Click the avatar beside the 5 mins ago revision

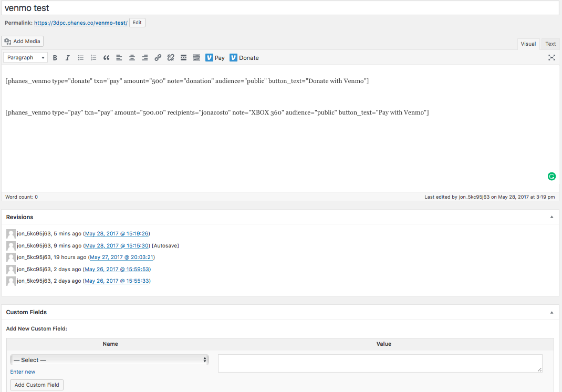point(11,234)
